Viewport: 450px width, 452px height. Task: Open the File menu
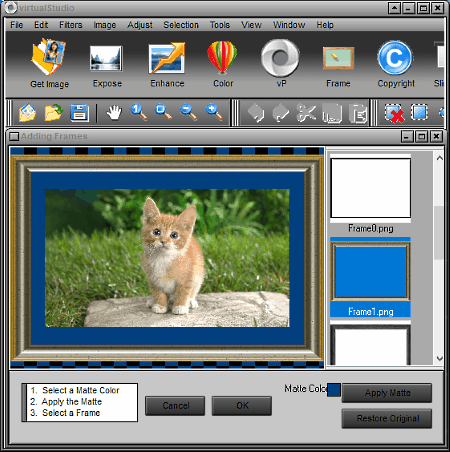coord(17,25)
